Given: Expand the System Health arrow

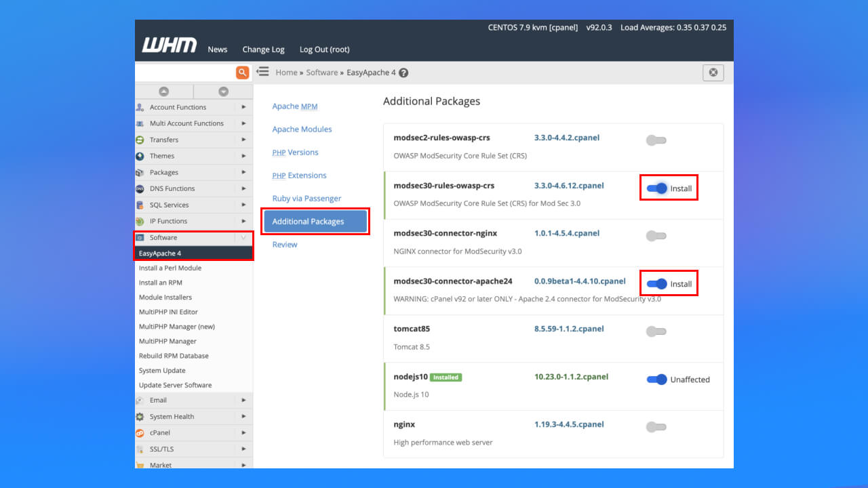Looking at the screenshot, I should pos(243,416).
